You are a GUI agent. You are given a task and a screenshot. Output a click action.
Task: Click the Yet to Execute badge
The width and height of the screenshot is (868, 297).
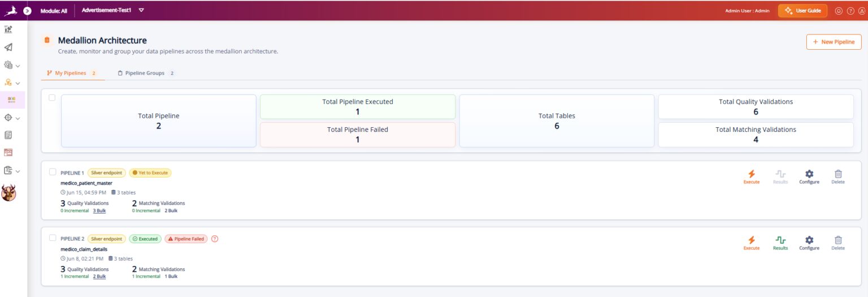150,173
